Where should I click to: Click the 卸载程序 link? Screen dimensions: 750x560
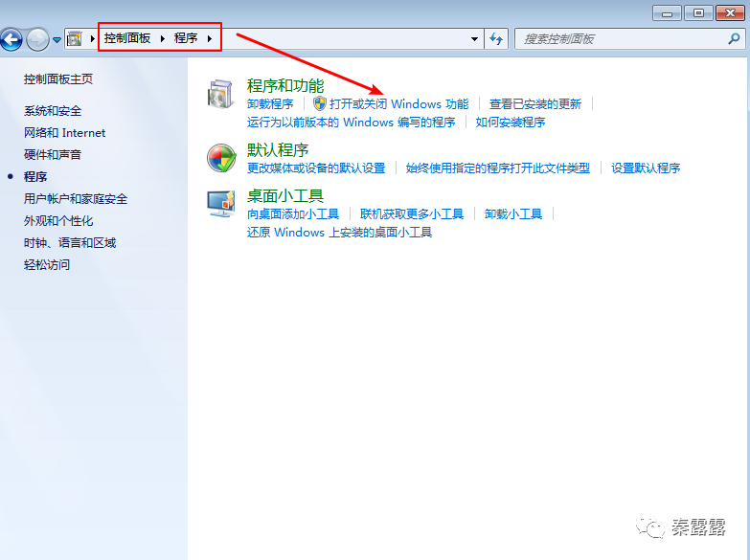coord(270,104)
